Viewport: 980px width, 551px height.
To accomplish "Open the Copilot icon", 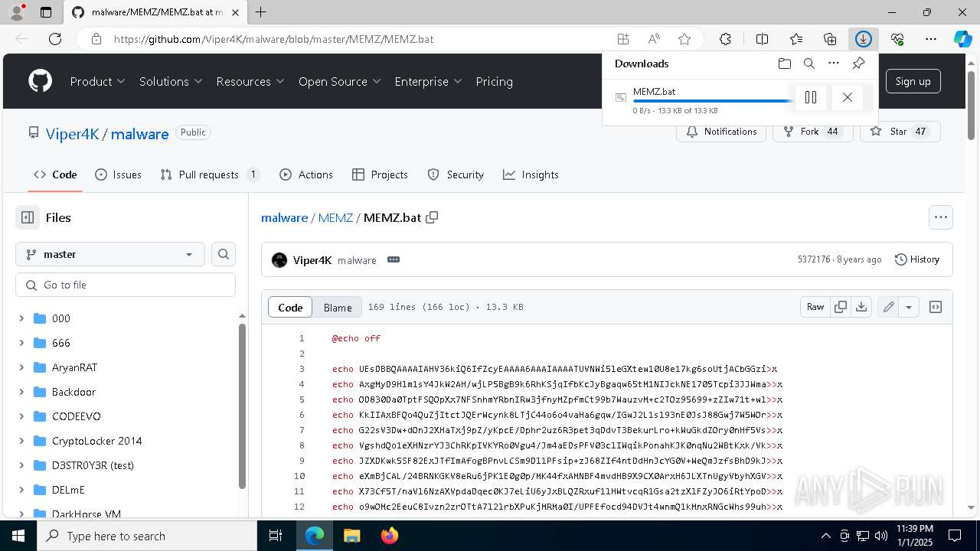I will point(963,39).
